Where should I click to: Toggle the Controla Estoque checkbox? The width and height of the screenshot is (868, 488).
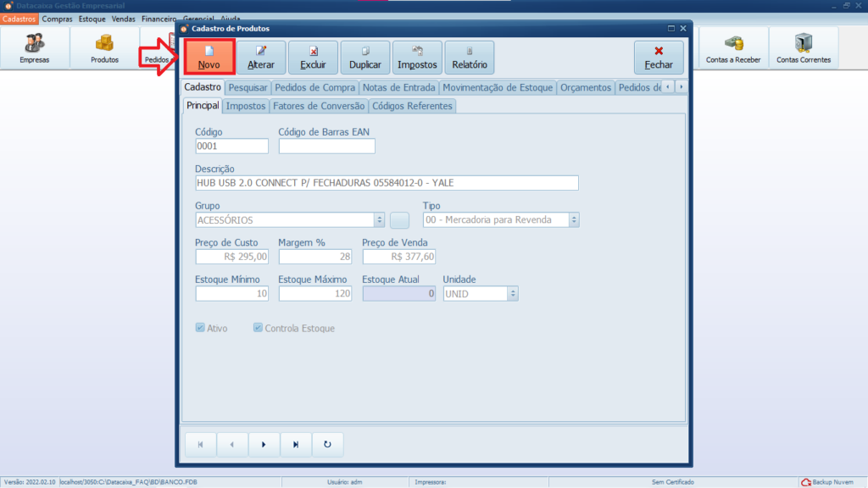258,328
